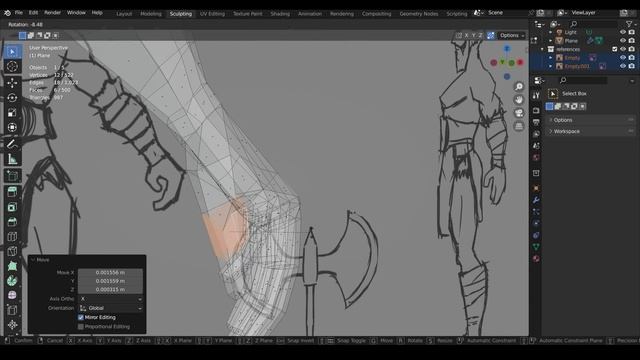Open the File menu

coord(19,13)
